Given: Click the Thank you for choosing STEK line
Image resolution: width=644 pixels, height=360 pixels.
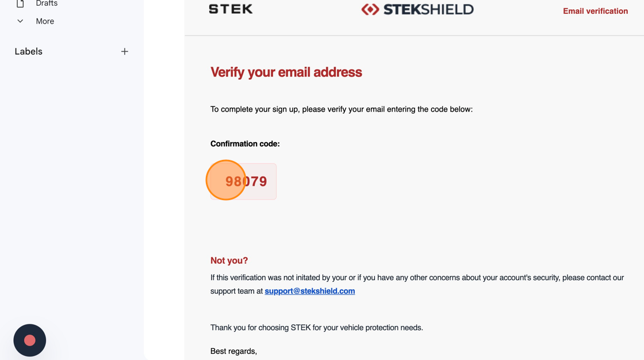Looking at the screenshot, I should click(x=316, y=328).
